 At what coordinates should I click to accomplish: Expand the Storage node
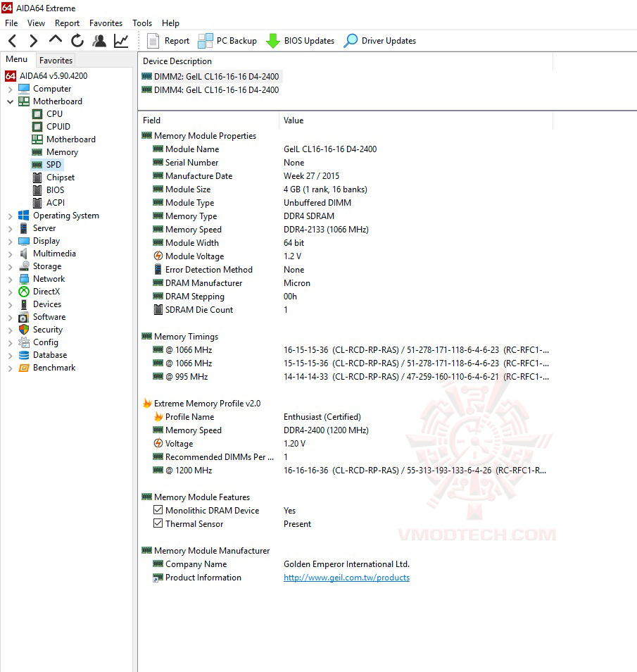click(11, 266)
